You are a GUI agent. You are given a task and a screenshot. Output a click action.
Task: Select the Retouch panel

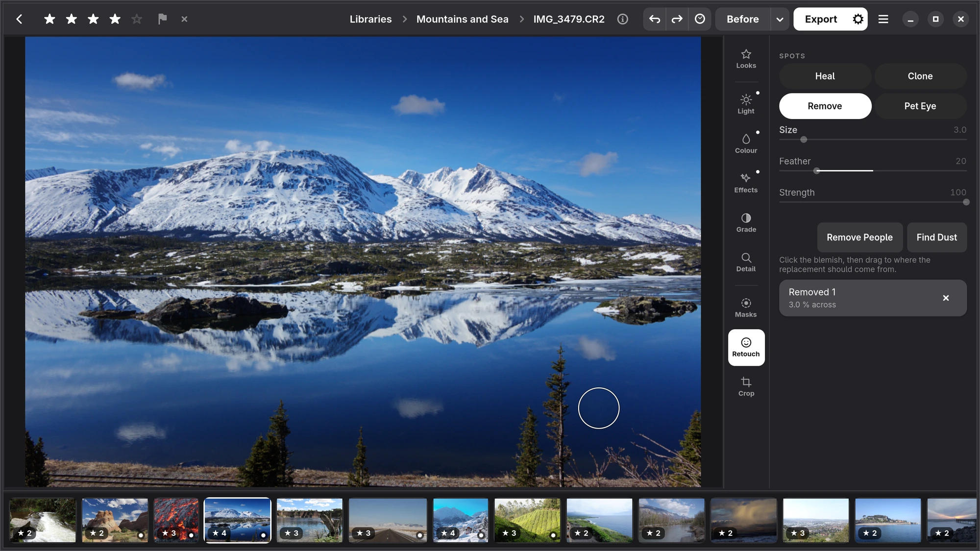point(746,347)
